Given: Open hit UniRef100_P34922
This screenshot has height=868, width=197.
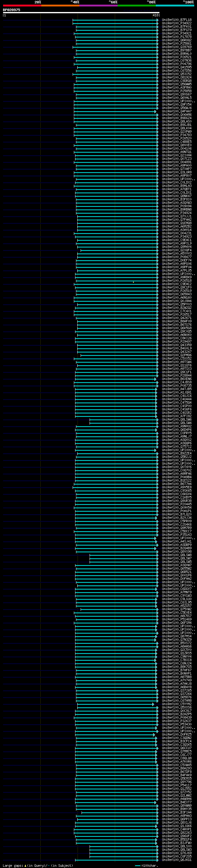Looking at the screenshot, I should coord(177,23).
